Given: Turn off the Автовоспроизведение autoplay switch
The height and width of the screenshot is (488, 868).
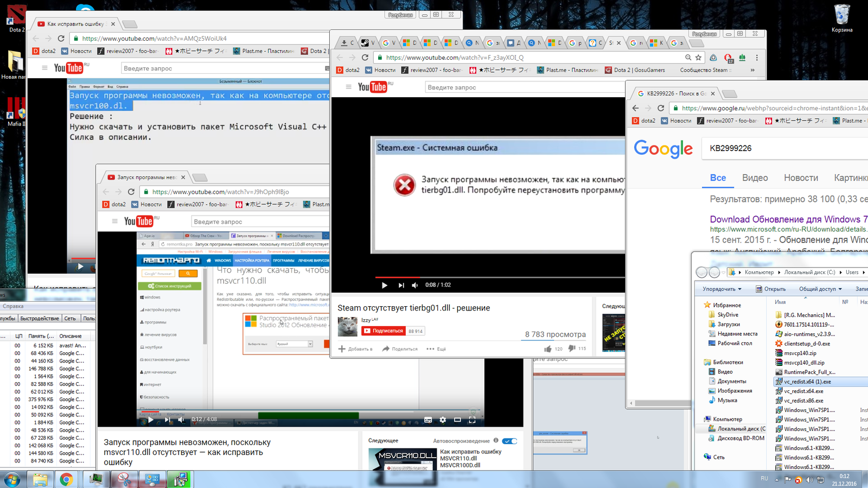Looking at the screenshot, I should tap(509, 441).
